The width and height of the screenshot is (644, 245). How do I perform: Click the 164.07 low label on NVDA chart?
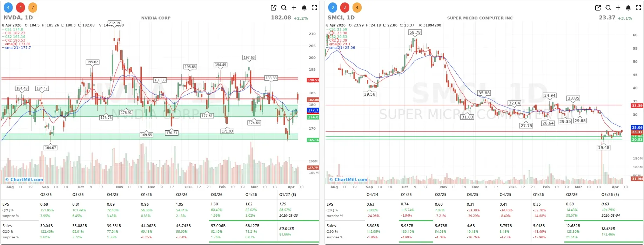point(51,148)
